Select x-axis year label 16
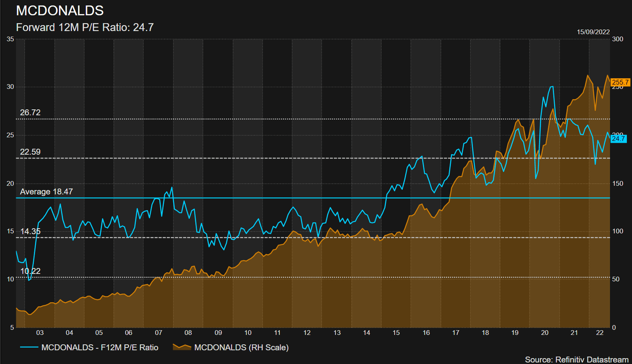The width and height of the screenshot is (632, 364). [426, 333]
